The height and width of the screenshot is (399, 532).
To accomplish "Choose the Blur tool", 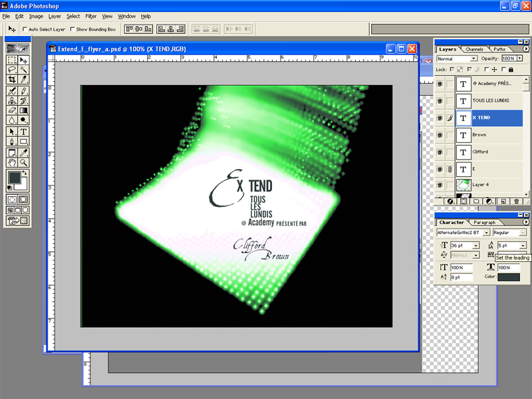I will 12,120.
